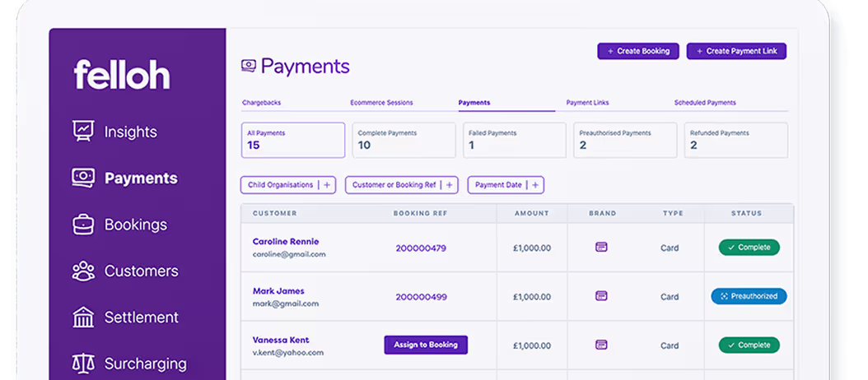Click card brand icon in Caroline Rennie row
The image size is (868, 380).
click(601, 248)
